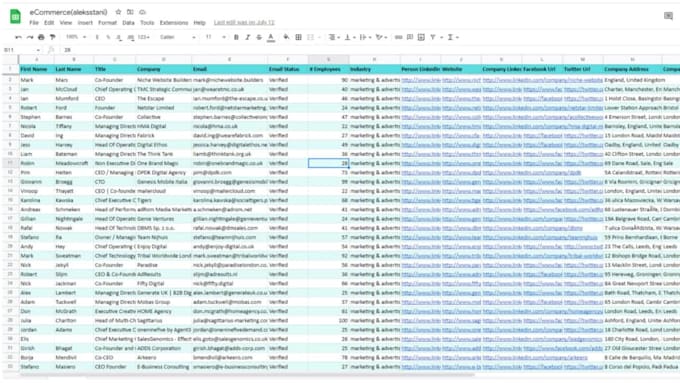Open the font family dropdown

178,37
